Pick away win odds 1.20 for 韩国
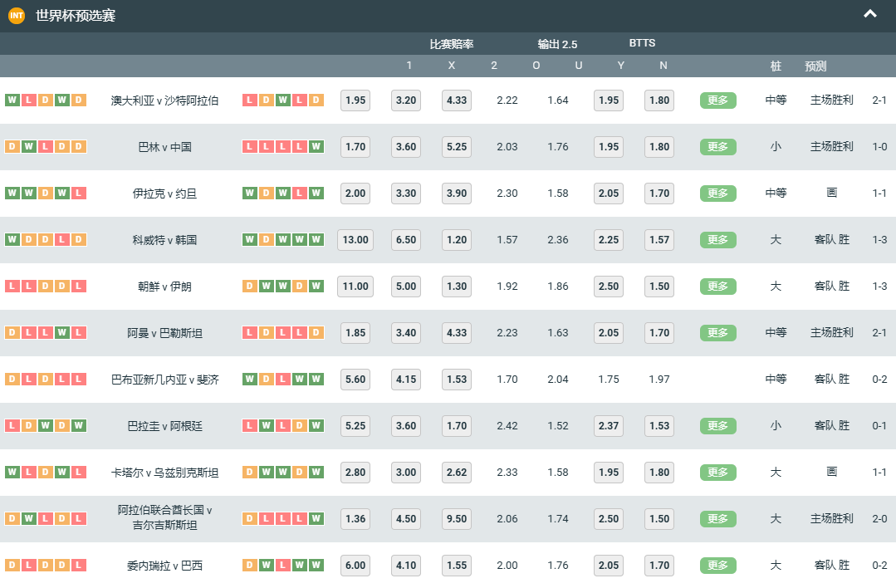 (456, 240)
